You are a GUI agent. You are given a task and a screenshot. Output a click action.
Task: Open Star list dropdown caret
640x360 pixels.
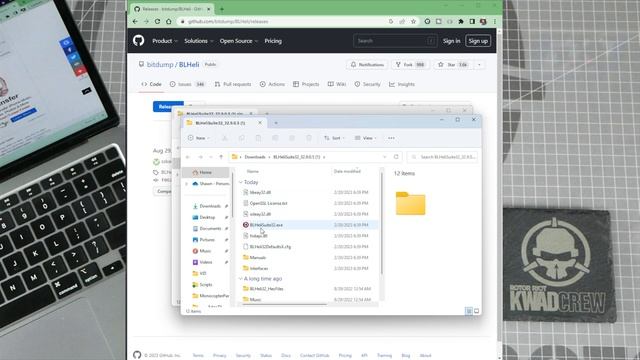479,64
